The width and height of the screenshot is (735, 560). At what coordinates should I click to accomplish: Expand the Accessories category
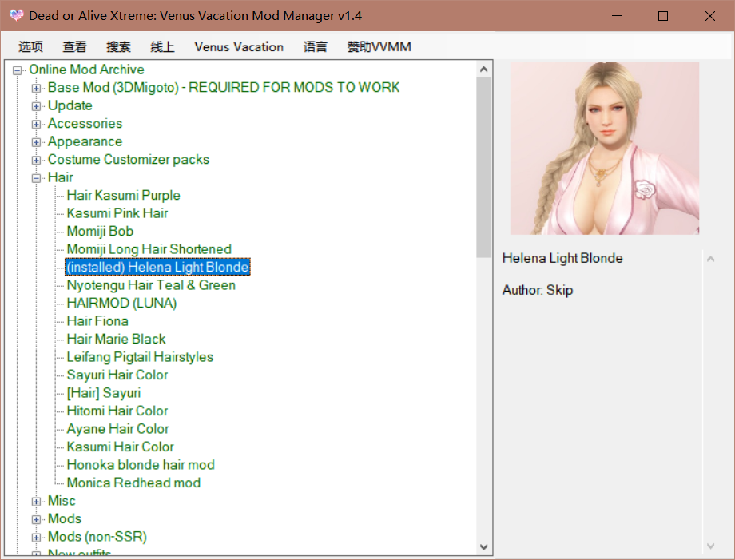pos(36,124)
